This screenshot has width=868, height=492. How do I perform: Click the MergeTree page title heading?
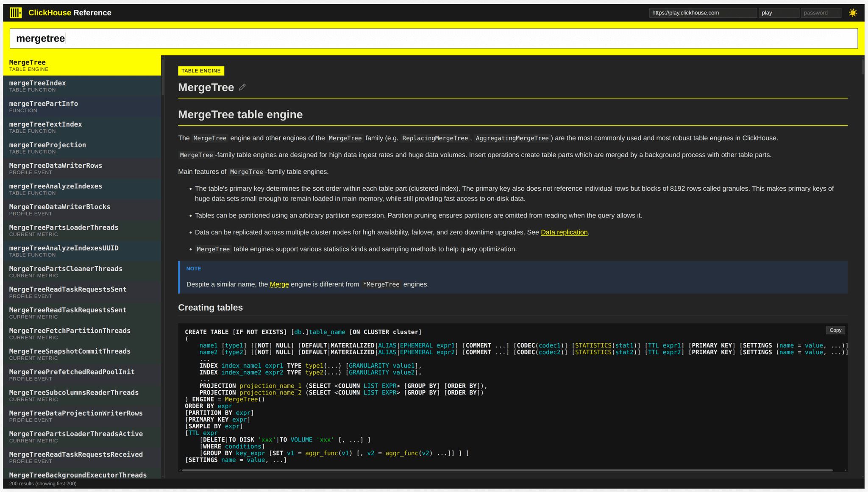pyautogui.click(x=206, y=87)
